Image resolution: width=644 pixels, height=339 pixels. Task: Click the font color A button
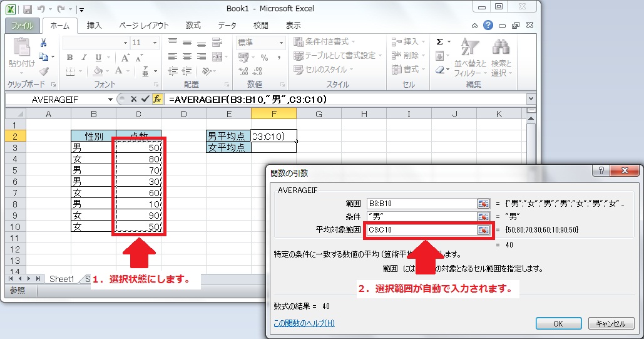pyautogui.click(x=119, y=71)
